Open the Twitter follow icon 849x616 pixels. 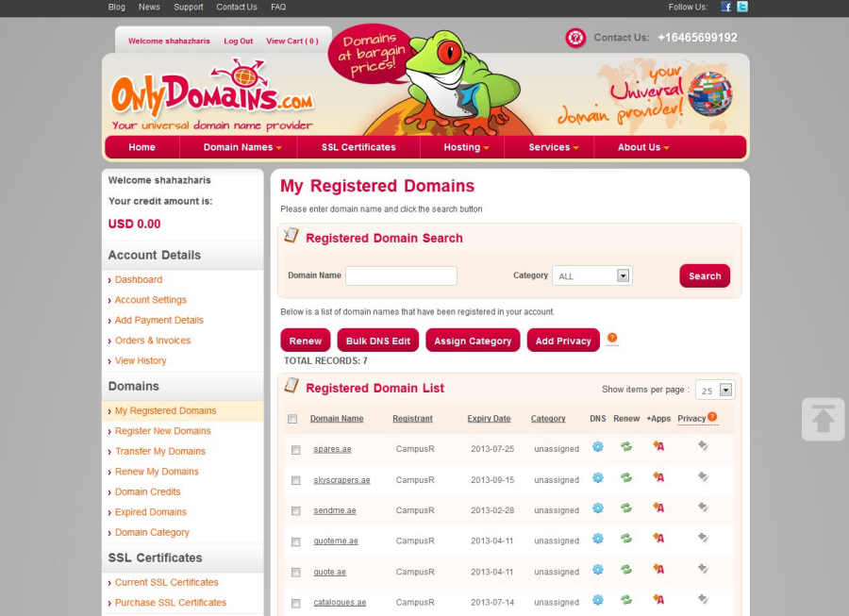(742, 7)
